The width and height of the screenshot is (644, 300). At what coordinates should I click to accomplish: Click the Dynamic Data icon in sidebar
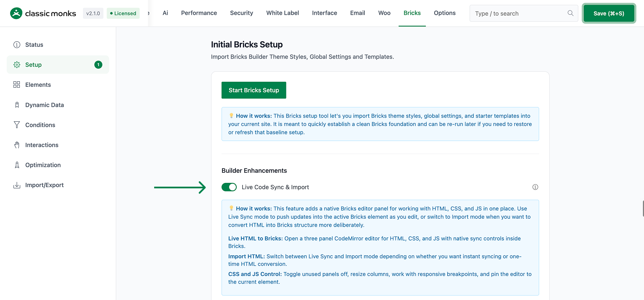click(17, 105)
